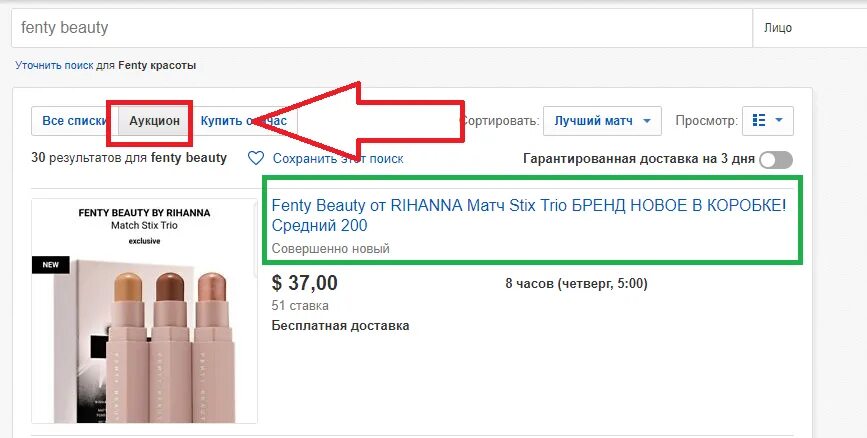
Task: Expand the Просмотр view dropdown arrow
Action: click(779, 120)
